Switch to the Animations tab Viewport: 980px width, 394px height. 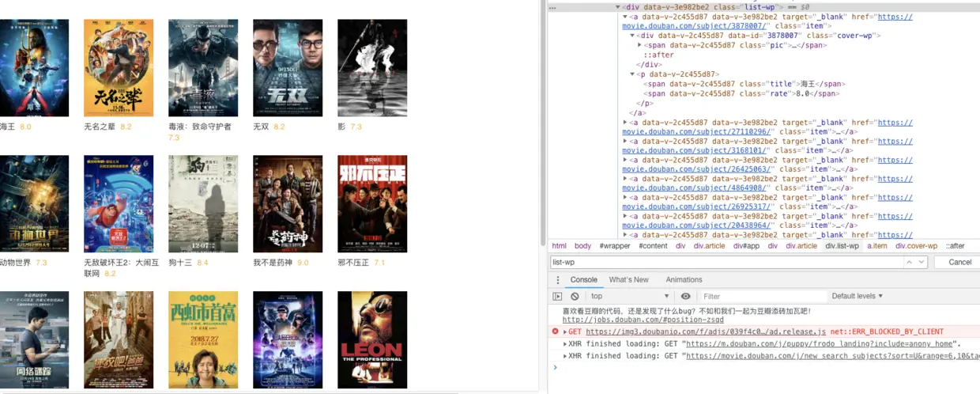tap(684, 280)
